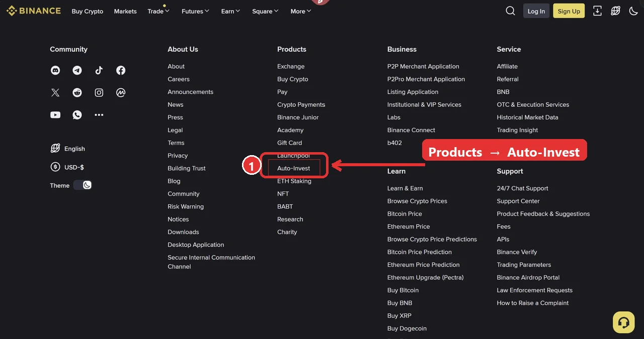Click the YouTube channel icon
This screenshot has width=644, height=339.
pyautogui.click(x=55, y=115)
